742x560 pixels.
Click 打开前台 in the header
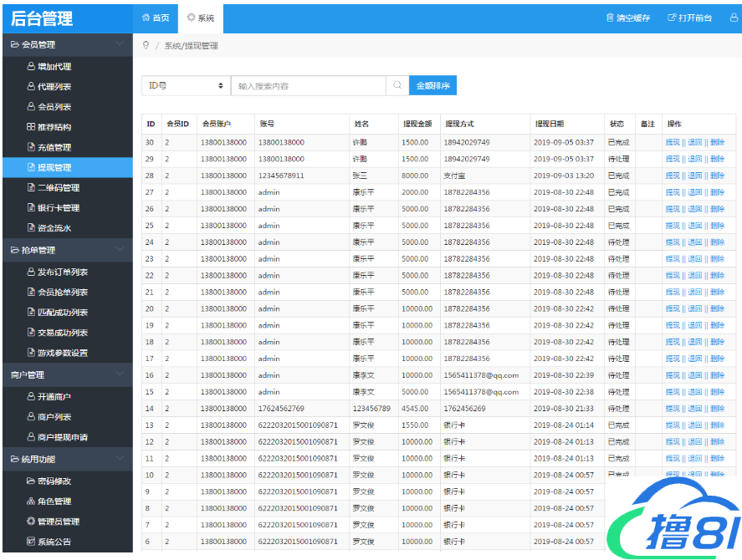point(689,18)
